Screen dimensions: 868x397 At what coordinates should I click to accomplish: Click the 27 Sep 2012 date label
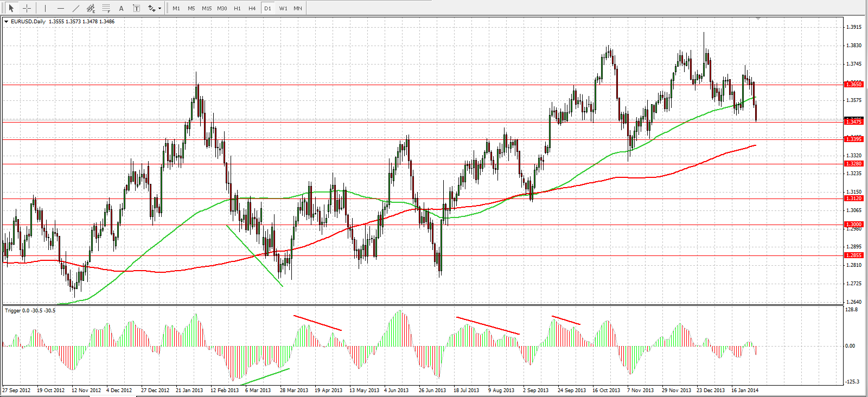pyautogui.click(x=17, y=390)
